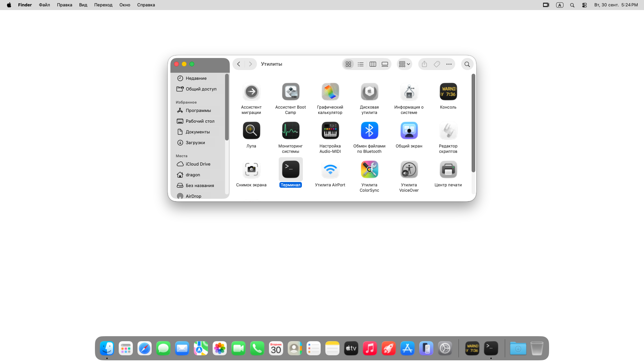
Task: Open the Переход menu
Action: tap(103, 5)
